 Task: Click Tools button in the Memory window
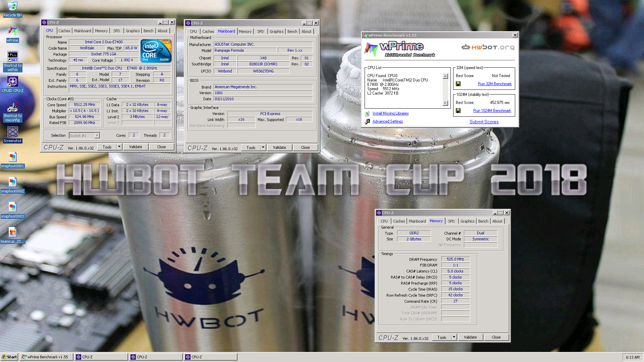[442, 337]
